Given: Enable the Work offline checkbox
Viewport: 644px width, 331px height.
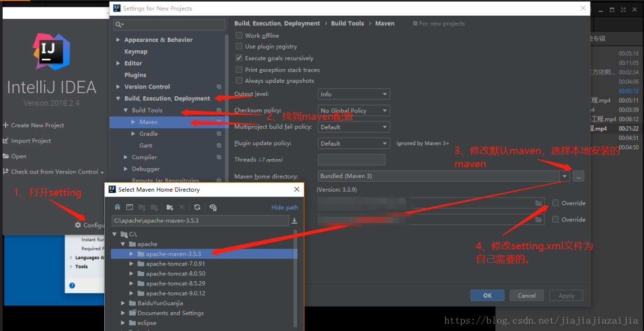Looking at the screenshot, I should click(239, 36).
